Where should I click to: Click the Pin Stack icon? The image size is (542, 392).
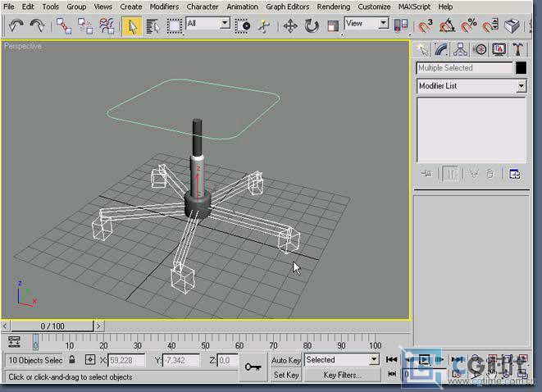[x=426, y=174]
